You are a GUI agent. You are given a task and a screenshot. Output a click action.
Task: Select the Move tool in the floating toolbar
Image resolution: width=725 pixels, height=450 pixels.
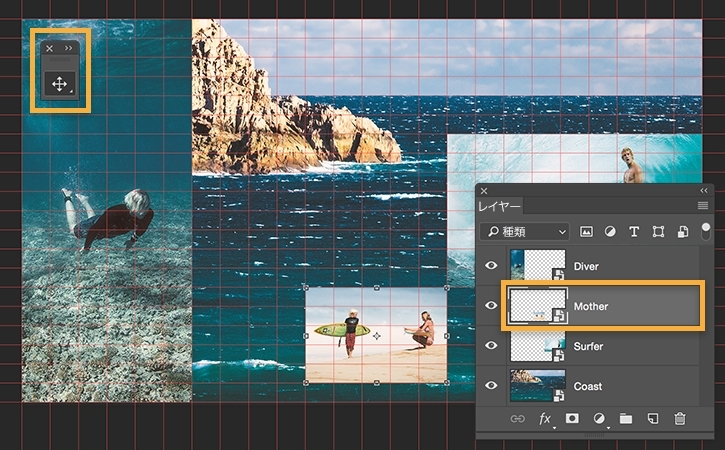(60, 84)
